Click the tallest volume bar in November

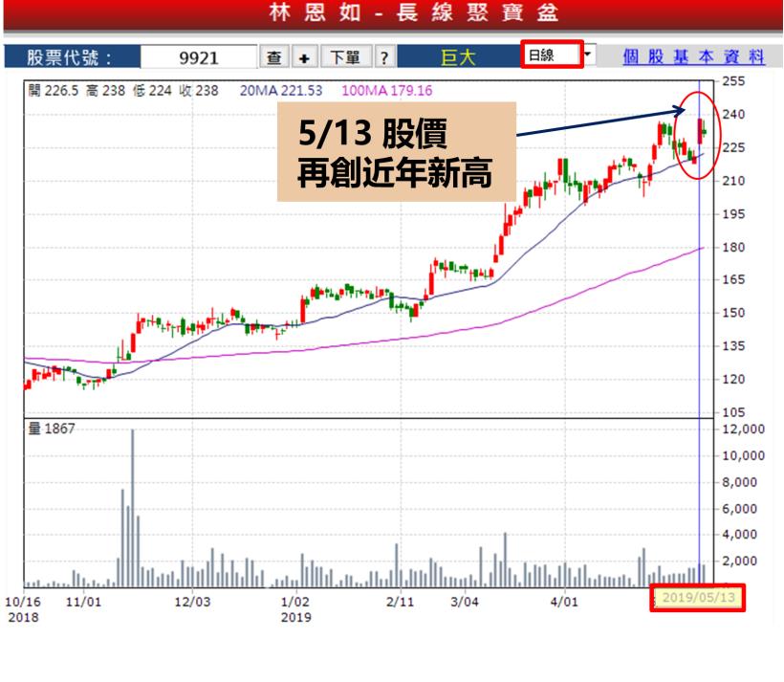pyautogui.click(x=133, y=508)
